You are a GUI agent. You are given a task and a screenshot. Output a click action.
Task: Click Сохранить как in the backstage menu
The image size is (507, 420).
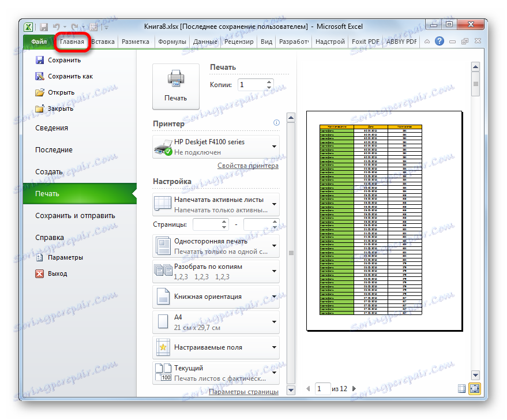pyautogui.click(x=64, y=76)
